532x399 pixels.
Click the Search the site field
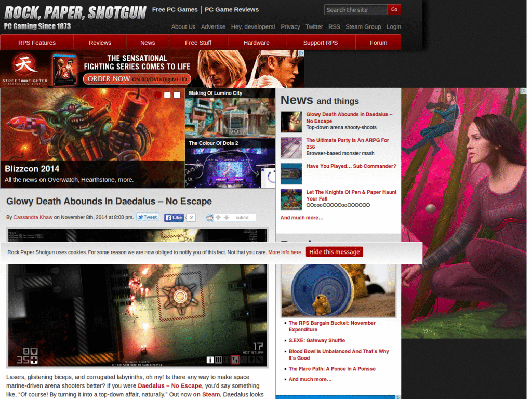(x=355, y=10)
